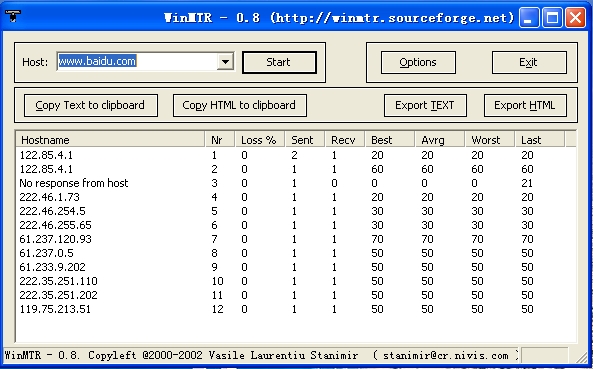Click the Sent column header
The height and width of the screenshot is (369, 593).
coord(306,140)
